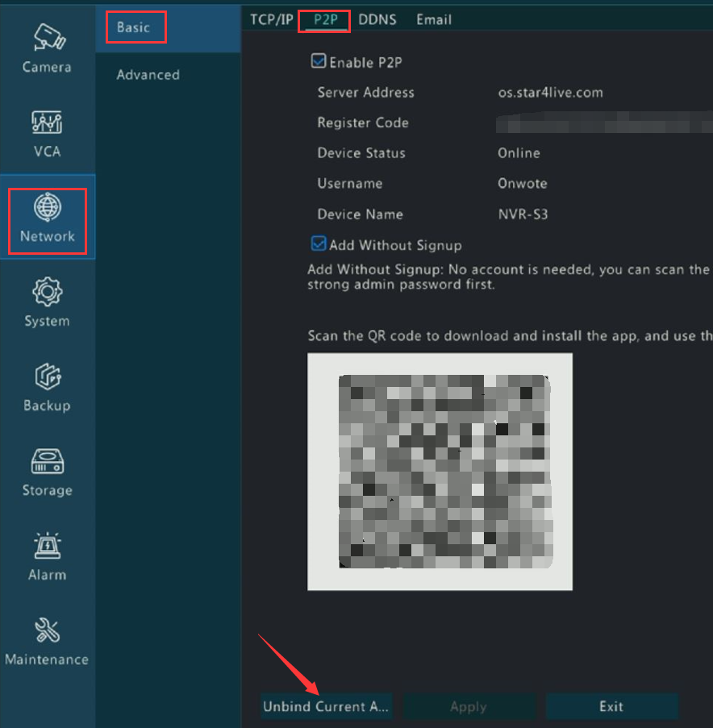
Task: Select the Storage disk icon
Action: click(47, 472)
